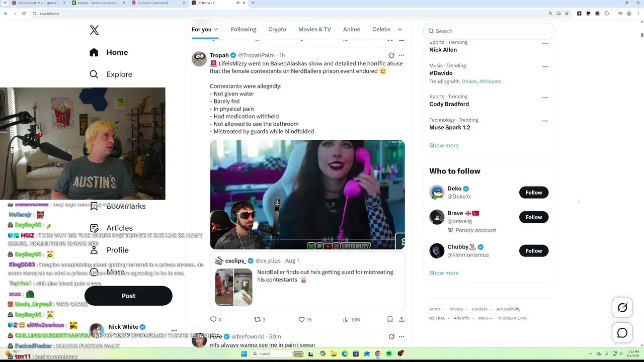
Task: Bookmark Tropah's post
Action: 390,319
